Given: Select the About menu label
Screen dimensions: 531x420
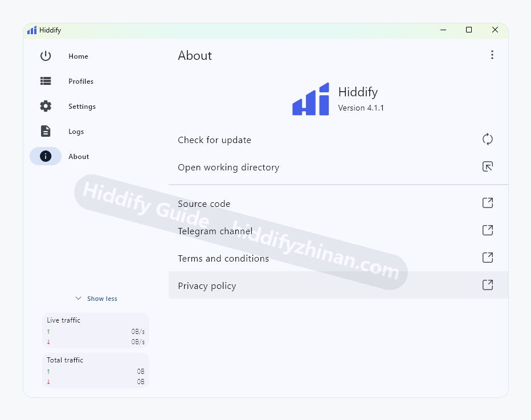Looking at the screenshot, I should pyautogui.click(x=79, y=157).
